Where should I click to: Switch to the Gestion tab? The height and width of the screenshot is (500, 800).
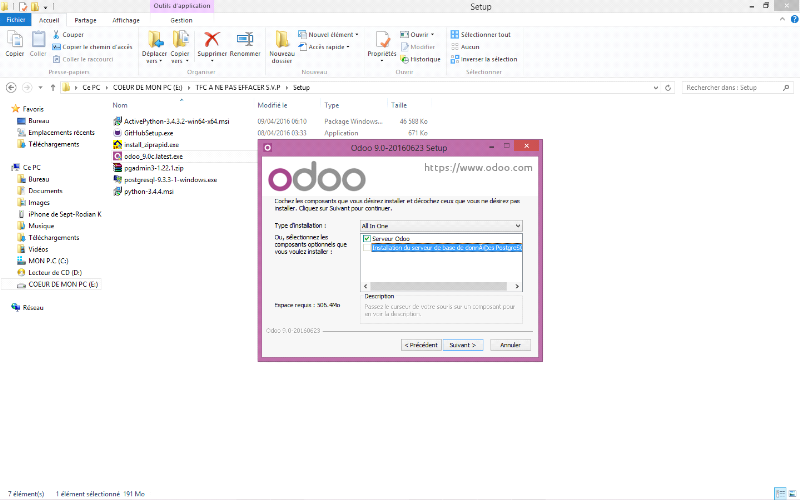(x=182, y=20)
